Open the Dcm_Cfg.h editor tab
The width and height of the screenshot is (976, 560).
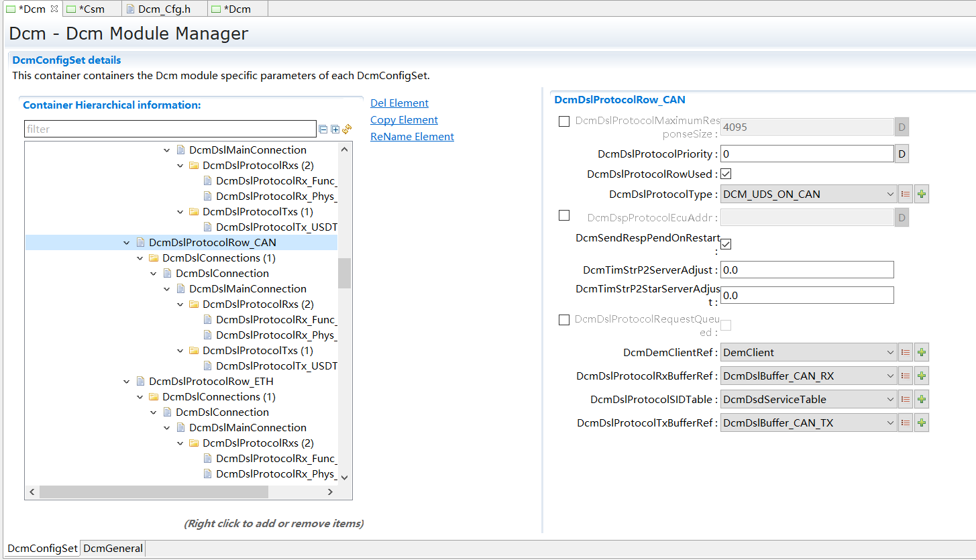[x=164, y=9]
